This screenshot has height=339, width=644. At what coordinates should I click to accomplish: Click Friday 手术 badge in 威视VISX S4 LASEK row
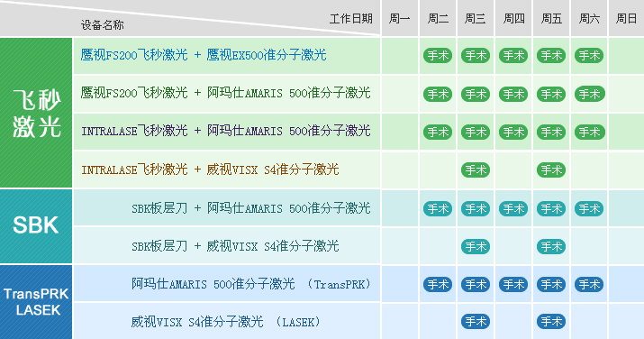pos(550,321)
